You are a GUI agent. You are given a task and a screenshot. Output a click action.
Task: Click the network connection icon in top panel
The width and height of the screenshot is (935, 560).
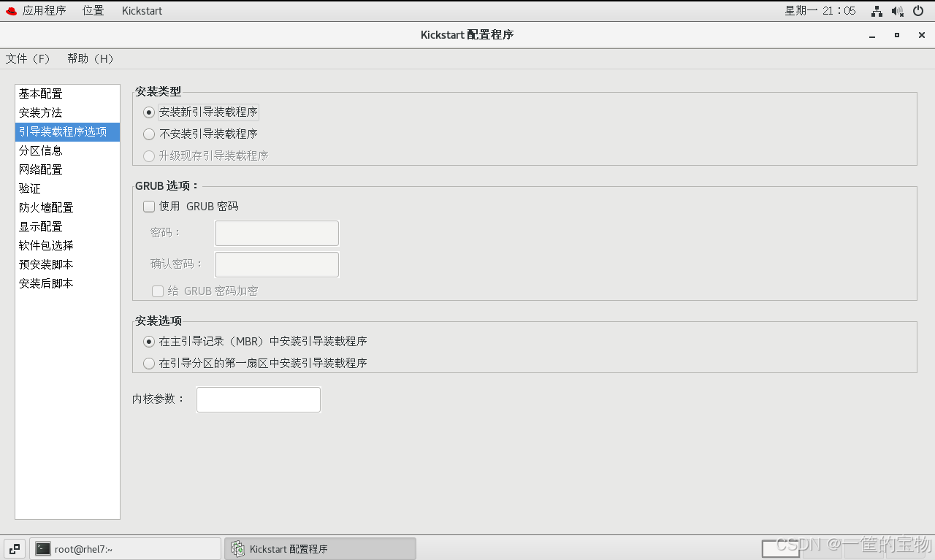point(877,11)
